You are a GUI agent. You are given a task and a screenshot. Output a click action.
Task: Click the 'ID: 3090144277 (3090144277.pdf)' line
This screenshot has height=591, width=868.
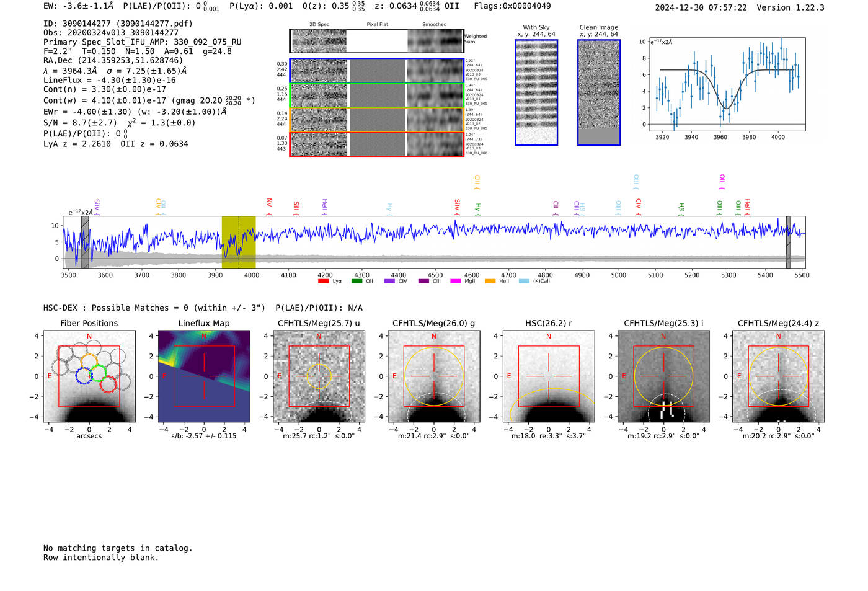(118, 24)
